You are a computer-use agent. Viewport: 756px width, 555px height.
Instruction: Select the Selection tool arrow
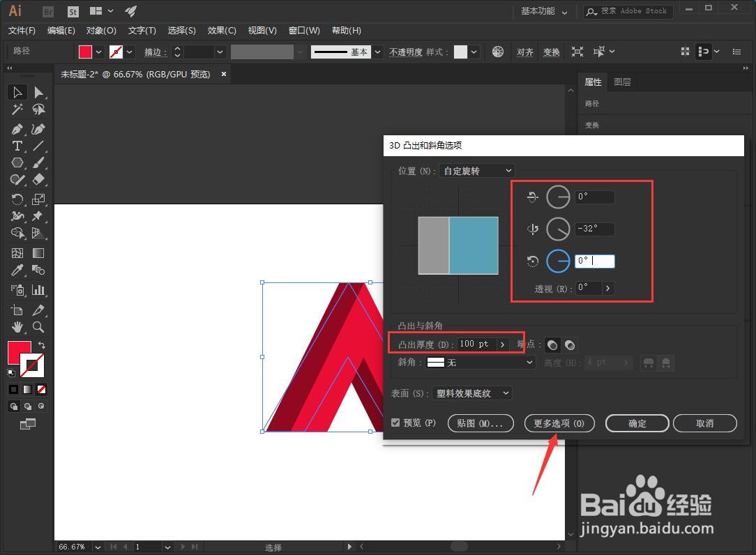point(17,92)
